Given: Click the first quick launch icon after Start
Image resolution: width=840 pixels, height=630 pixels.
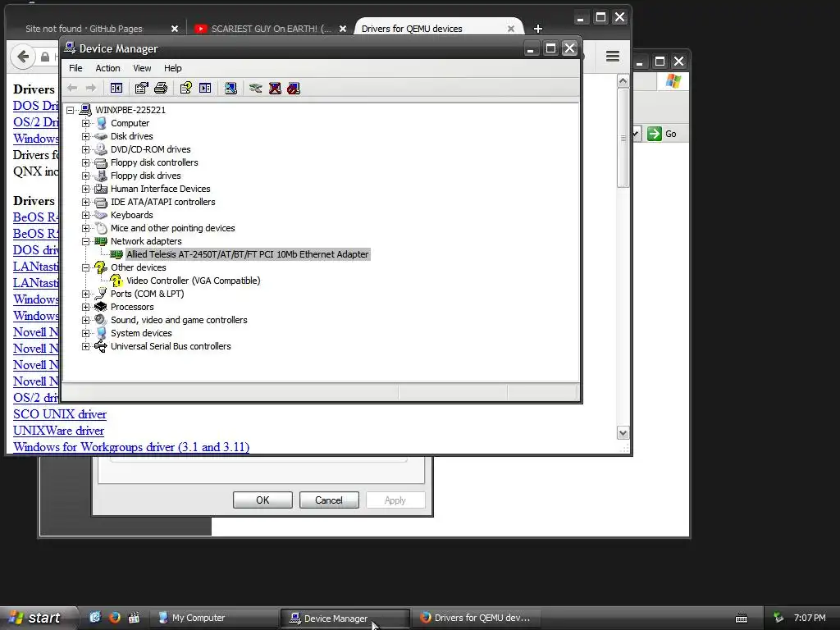Looking at the screenshot, I should click(x=95, y=617).
